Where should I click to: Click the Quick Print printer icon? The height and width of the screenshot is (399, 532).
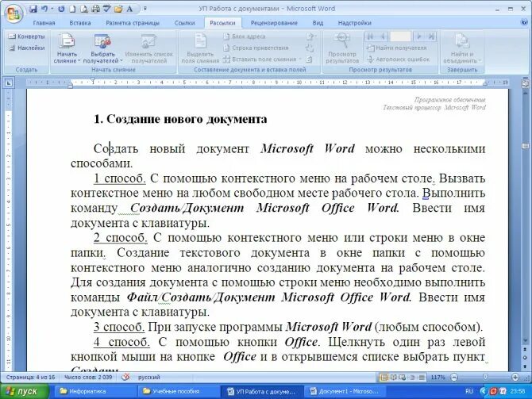[x=95, y=9]
